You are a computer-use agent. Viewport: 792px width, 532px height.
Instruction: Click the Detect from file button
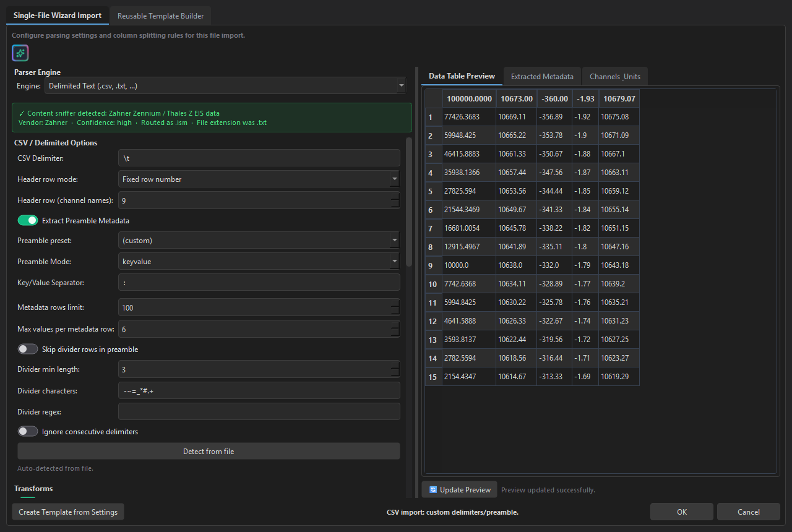coord(209,451)
